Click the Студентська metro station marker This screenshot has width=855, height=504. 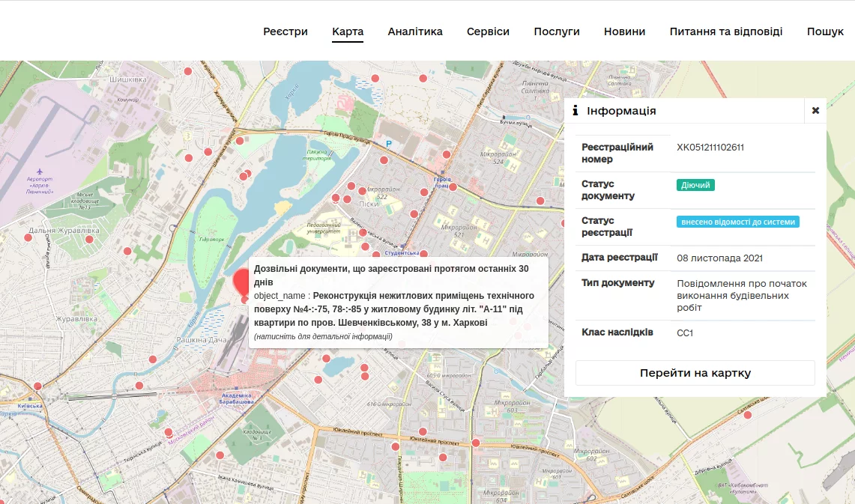coord(404,245)
